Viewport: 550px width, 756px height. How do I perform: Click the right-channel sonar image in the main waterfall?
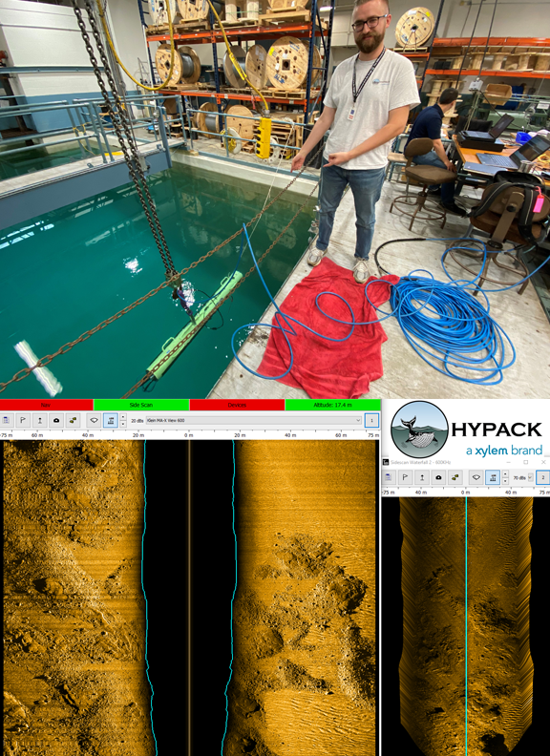tap(304, 598)
